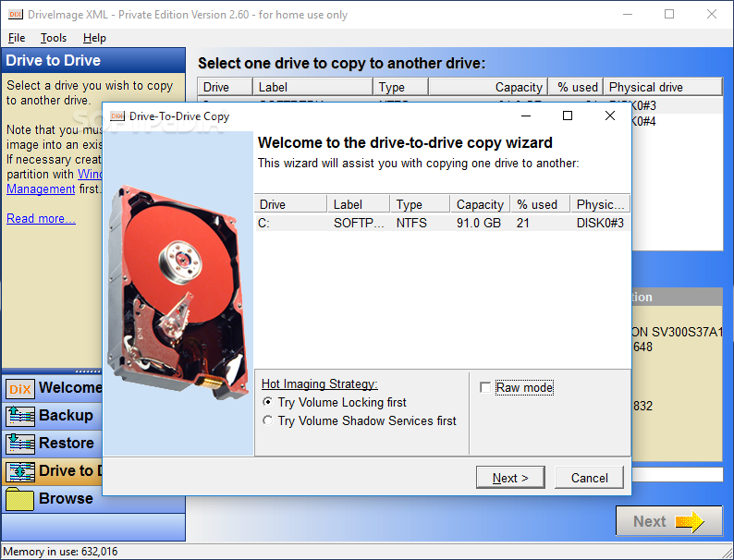Open the File menu
This screenshot has height=560, width=734.
click(17, 38)
